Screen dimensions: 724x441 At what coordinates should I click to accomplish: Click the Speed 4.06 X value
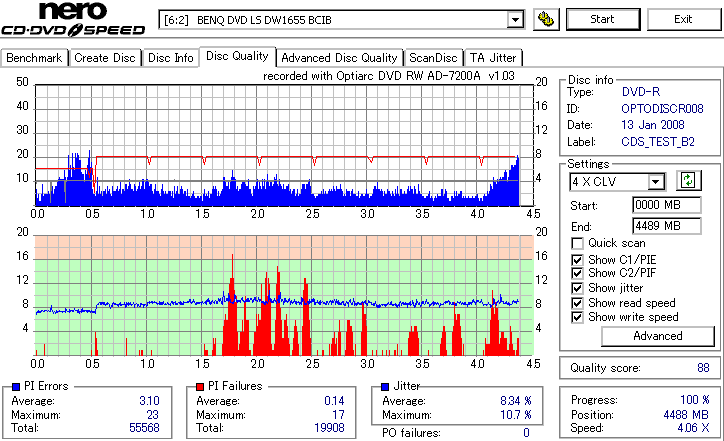coord(693,428)
